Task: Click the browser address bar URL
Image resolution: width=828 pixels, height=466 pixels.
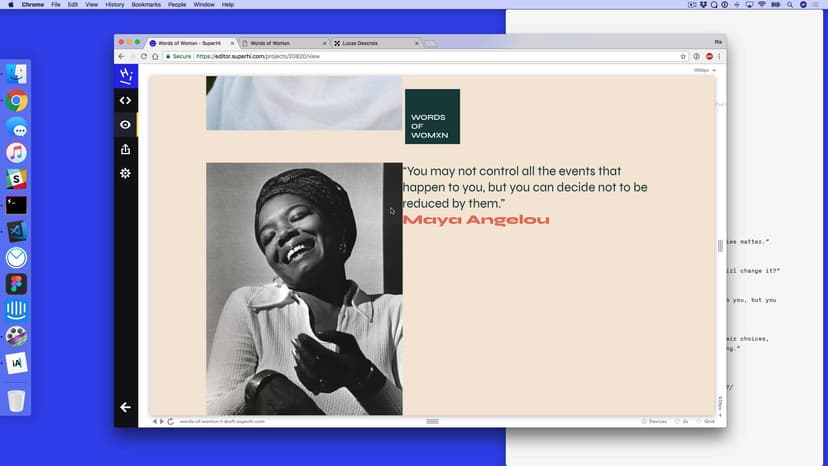Action: (x=258, y=56)
